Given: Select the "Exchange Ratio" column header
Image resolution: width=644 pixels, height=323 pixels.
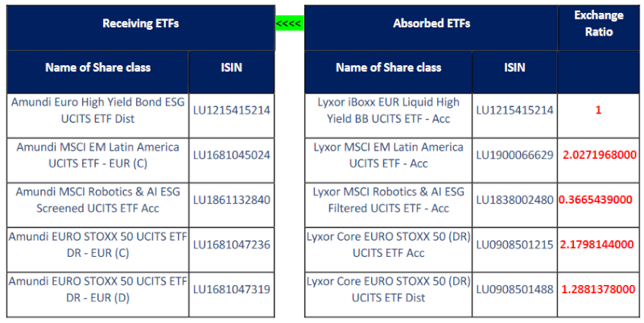Looking at the screenshot, I should tap(598, 23).
